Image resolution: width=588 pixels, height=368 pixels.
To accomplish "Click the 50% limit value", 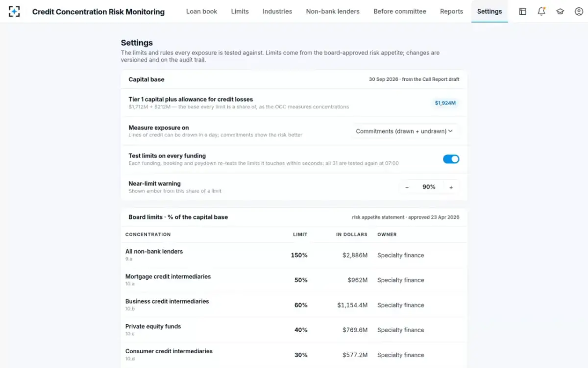I will pos(301,280).
